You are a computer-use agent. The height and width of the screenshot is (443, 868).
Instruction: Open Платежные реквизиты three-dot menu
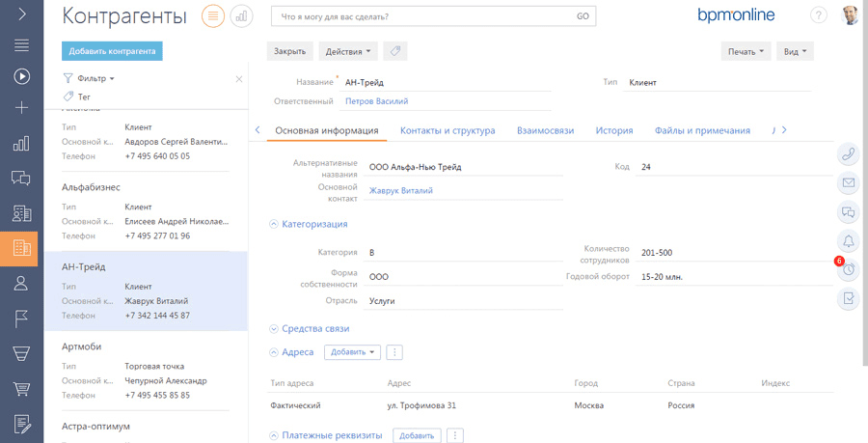(x=454, y=436)
